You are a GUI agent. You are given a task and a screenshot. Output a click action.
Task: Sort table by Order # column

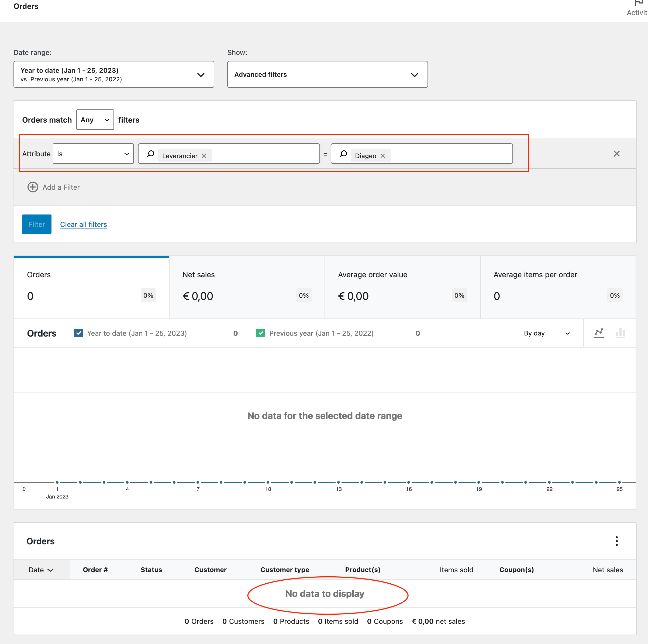[x=95, y=570]
